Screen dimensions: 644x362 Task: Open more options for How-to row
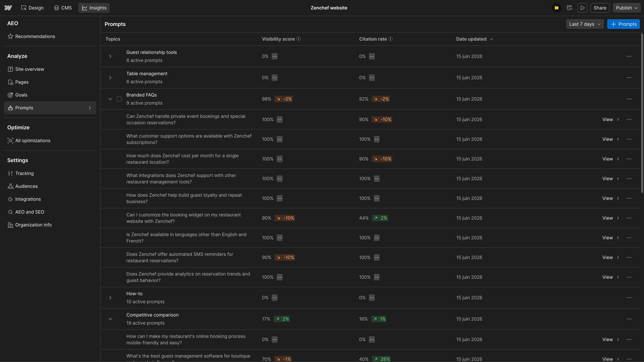[x=629, y=298]
